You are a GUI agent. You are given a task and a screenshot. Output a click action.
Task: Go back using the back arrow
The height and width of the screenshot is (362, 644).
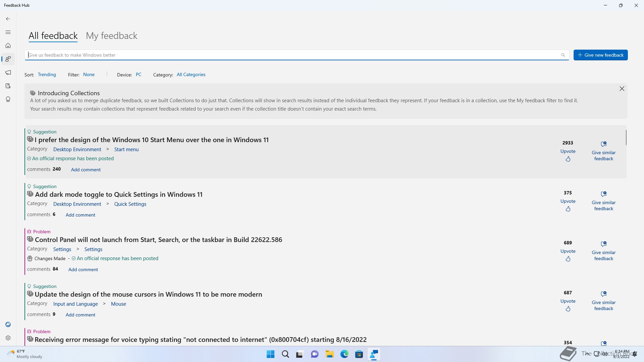(x=8, y=19)
